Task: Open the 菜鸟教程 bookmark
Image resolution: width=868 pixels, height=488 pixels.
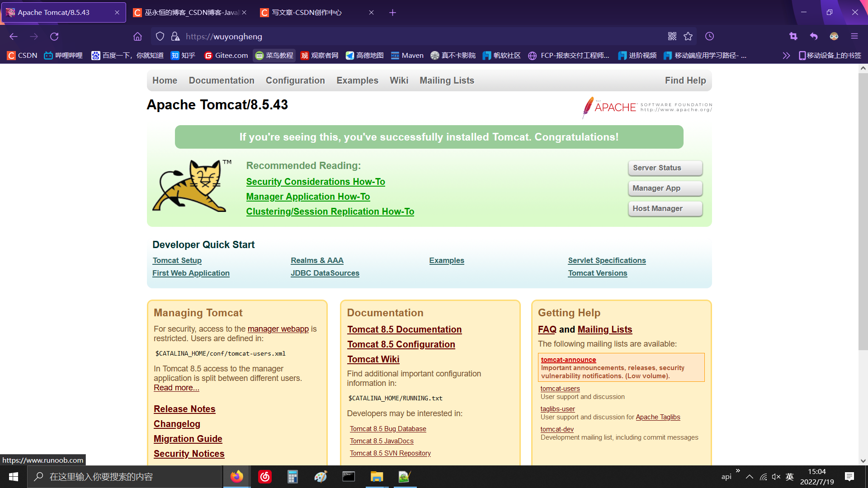Action: 274,56
